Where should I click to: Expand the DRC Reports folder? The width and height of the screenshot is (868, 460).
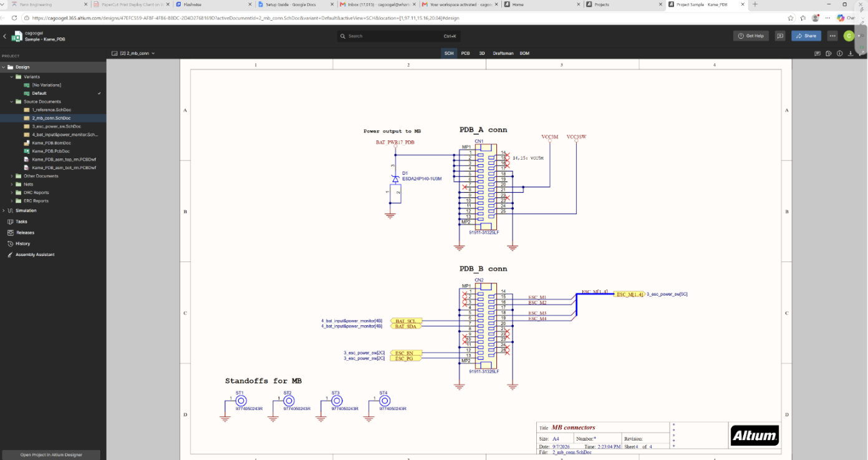[x=11, y=193]
